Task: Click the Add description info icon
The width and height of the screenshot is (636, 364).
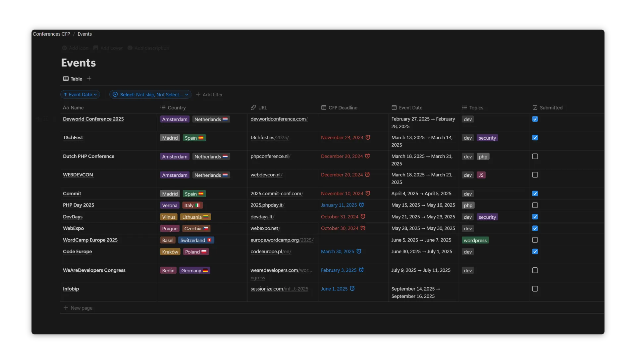Action: tap(130, 48)
